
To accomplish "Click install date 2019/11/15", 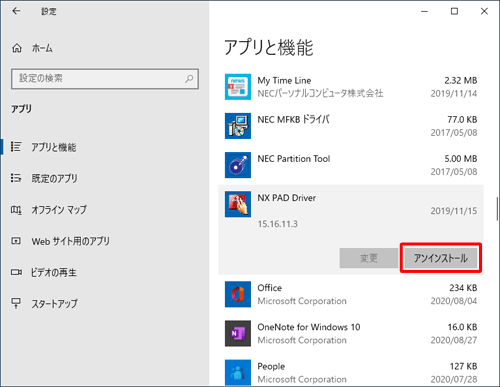I will (x=454, y=211).
